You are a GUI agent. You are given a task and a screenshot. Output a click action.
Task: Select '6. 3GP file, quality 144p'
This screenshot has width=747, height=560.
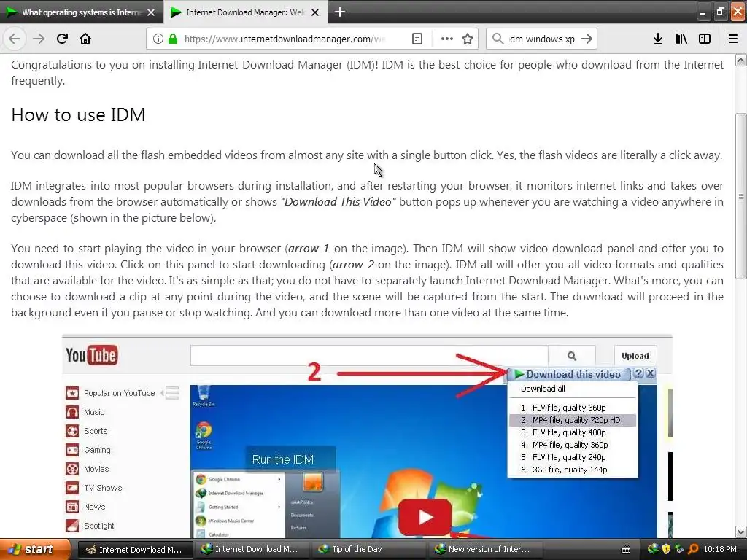pyautogui.click(x=573, y=470)
